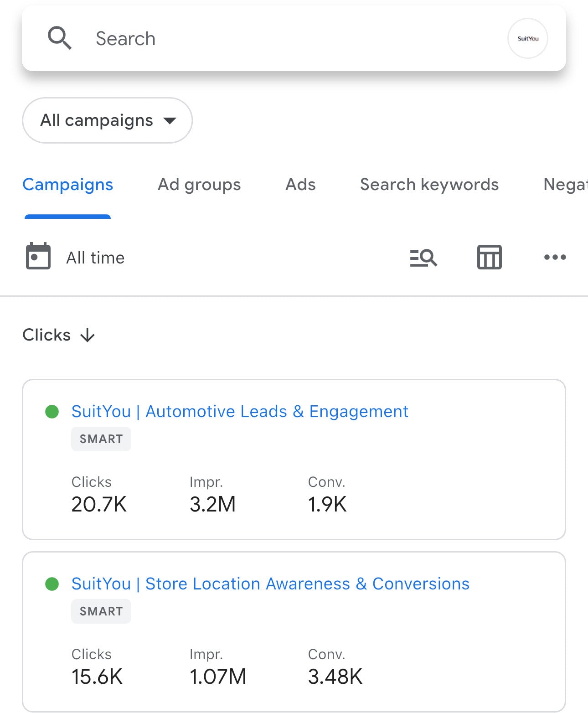Open the modify columns icon

(x=489, y=258)
